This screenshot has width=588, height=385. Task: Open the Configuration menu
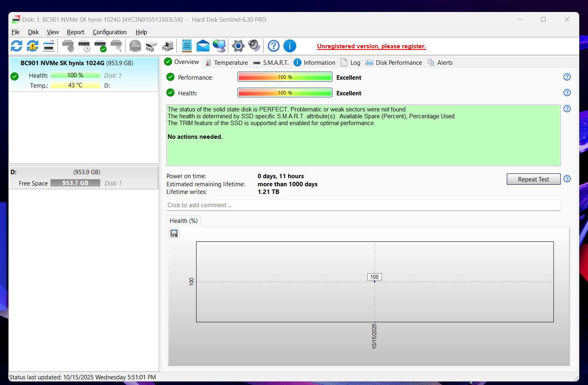coord(110,32)
